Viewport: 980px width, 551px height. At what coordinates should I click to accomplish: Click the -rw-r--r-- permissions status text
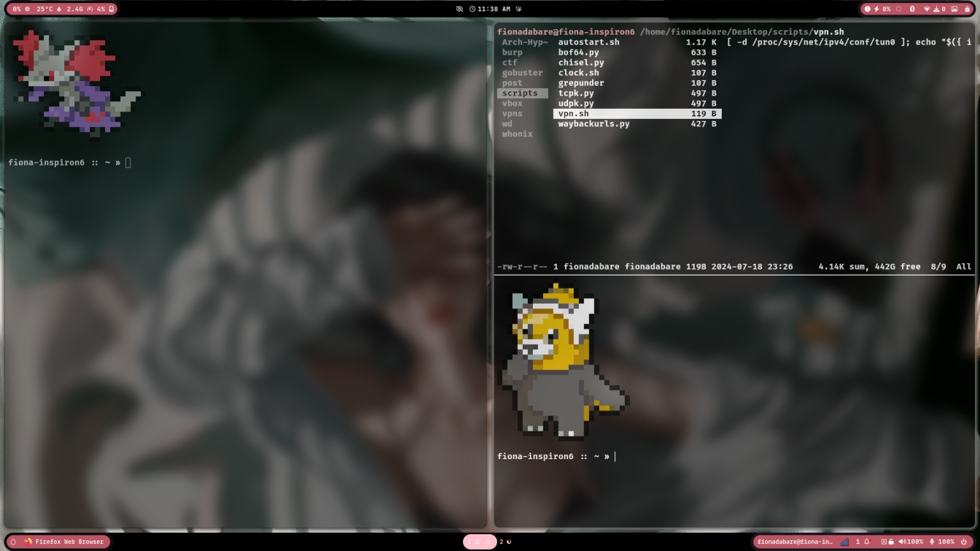click(x=522, y=267)
